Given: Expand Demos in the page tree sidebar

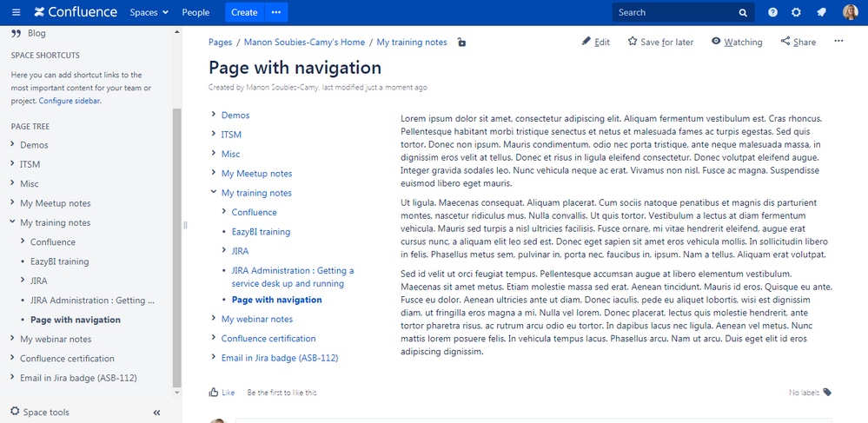Looking at the screenshot, I should coord(12,145).
